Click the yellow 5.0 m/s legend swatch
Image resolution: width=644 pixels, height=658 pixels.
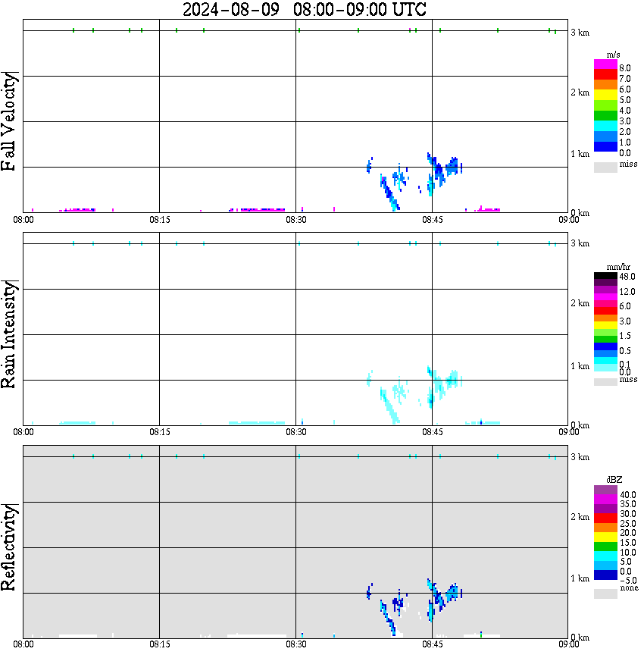tap(605, 96)
